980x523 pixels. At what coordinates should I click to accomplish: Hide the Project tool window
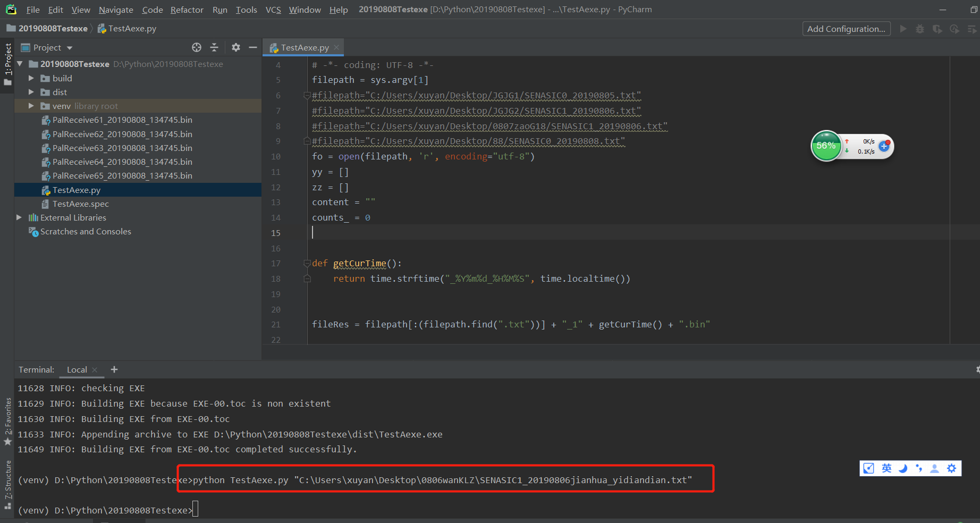(x=253, y=47)
